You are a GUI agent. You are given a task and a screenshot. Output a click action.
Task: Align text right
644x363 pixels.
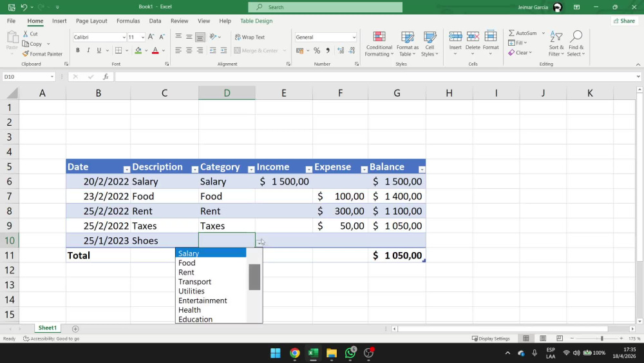click(x=200, y=50)
